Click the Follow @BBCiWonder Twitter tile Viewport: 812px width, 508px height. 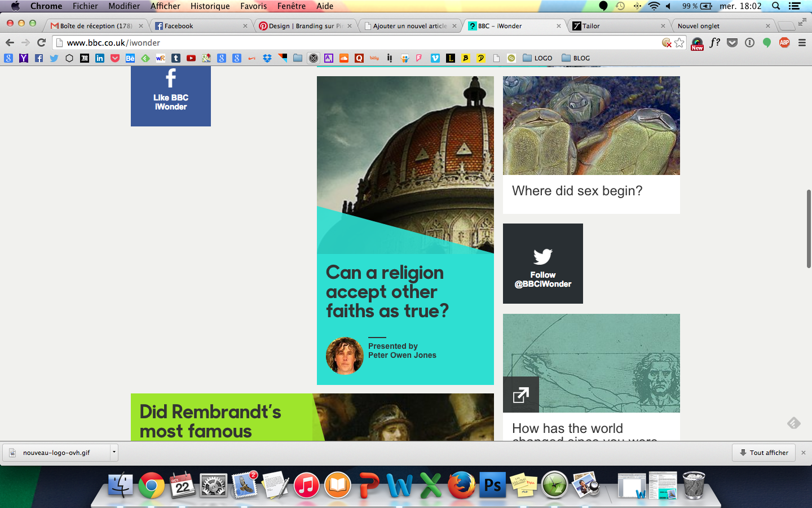point(542,264)
